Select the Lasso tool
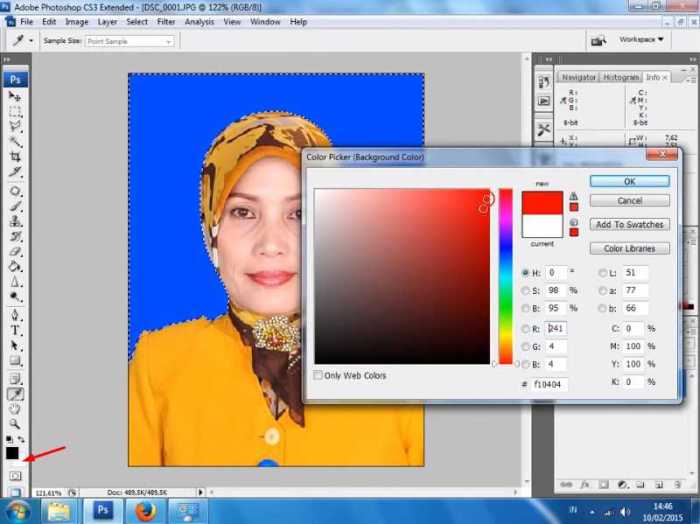This screenshot has width=700, height=524. pos(15,126)
